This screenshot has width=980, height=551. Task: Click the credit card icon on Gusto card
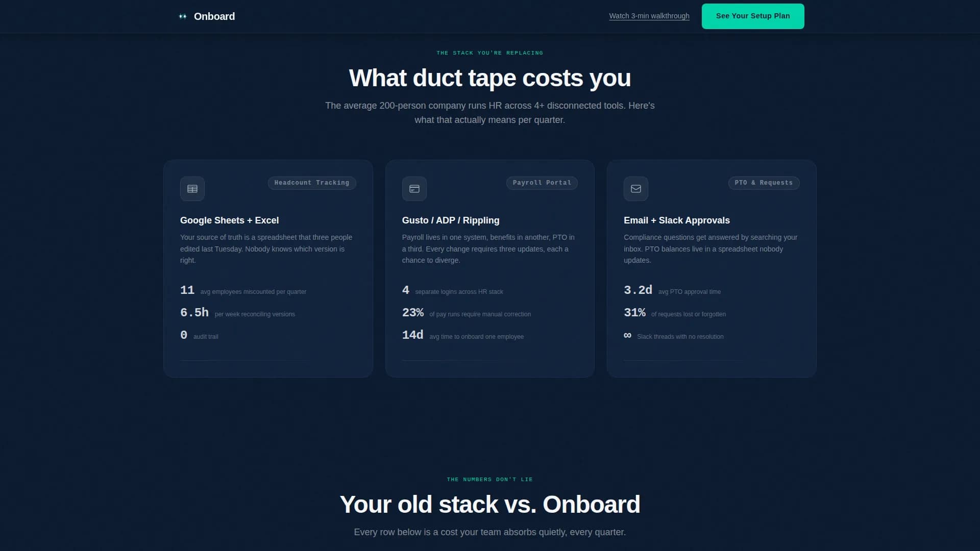click(x=414, y=189)
